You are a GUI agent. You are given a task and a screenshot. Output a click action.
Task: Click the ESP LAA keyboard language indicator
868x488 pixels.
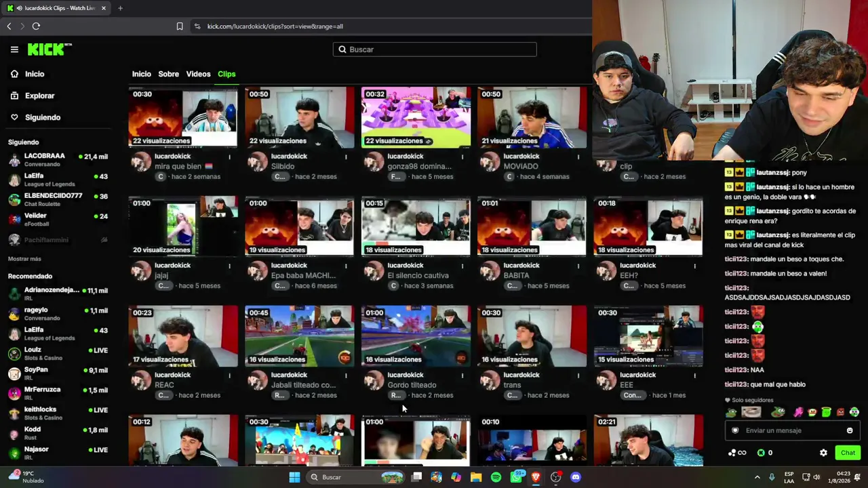click(789, 477)
